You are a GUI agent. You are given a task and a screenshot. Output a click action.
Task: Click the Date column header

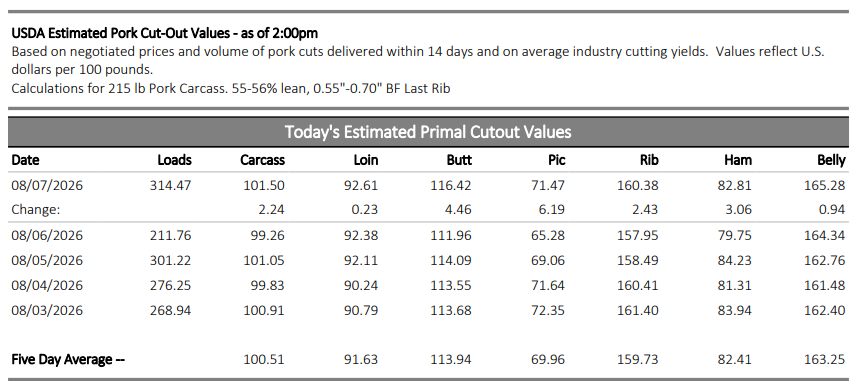click(25, 160)
